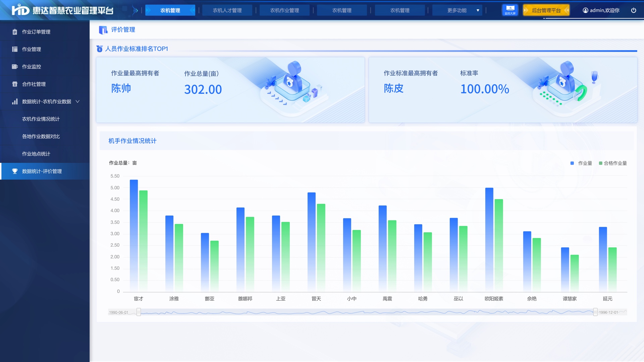
Task: Switch to the 农机人才管理 tab
Action: click(x=227, y=10)
